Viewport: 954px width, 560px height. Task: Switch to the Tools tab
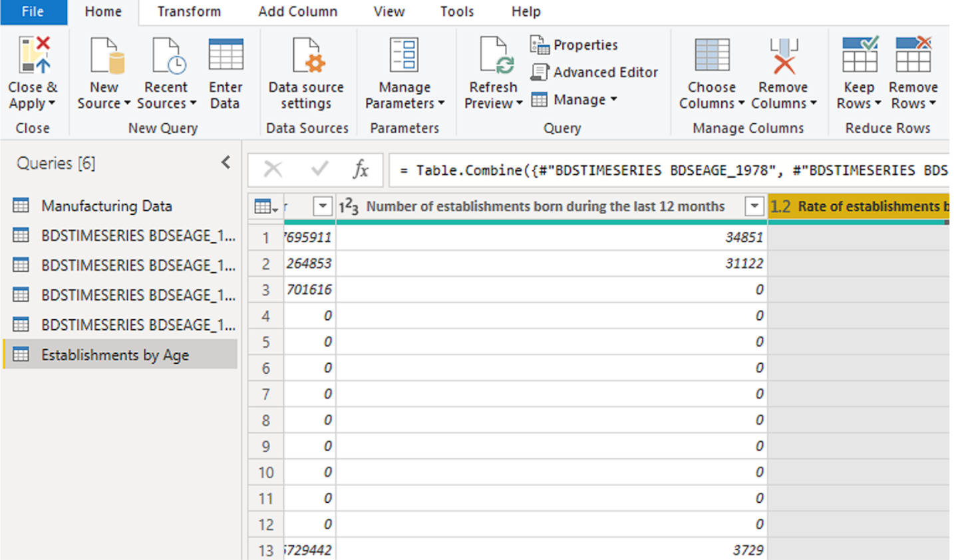pos(457,12)
